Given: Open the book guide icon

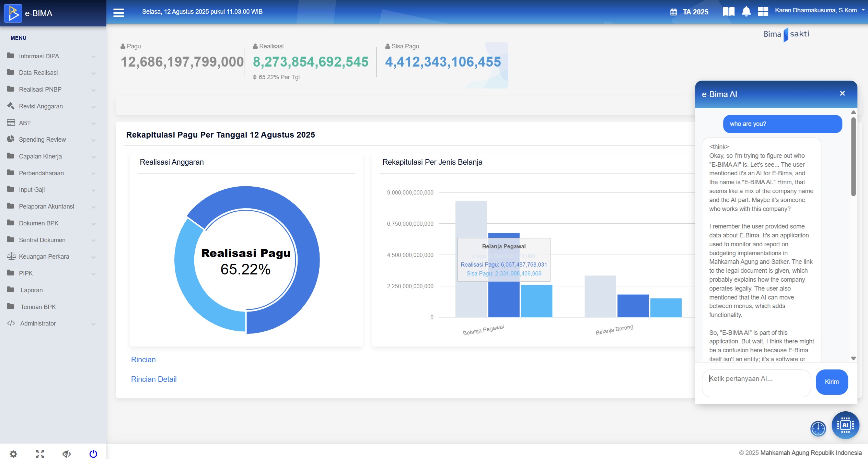Looking at the screenshot, I should (728, 12).
